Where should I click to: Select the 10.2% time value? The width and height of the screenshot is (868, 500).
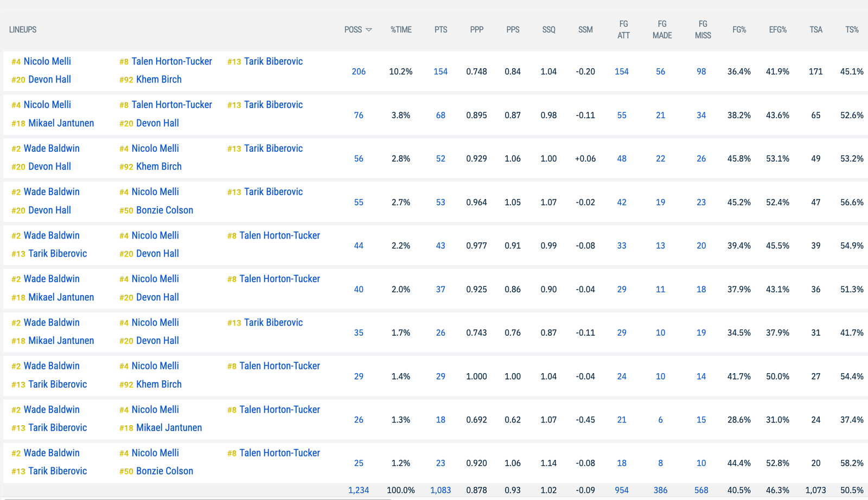coord(401,72)
